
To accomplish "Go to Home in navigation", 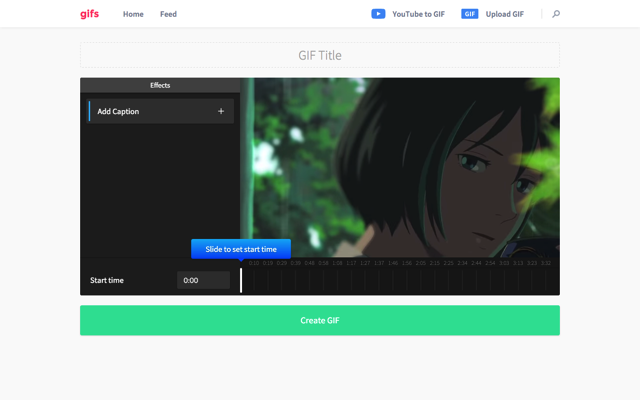I will 133,14.
